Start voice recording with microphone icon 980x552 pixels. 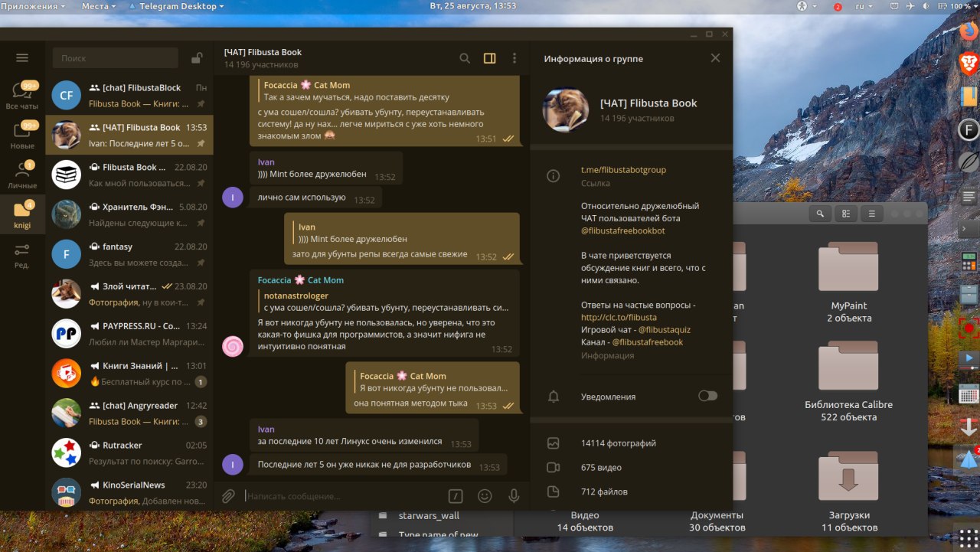pos(514,496)
